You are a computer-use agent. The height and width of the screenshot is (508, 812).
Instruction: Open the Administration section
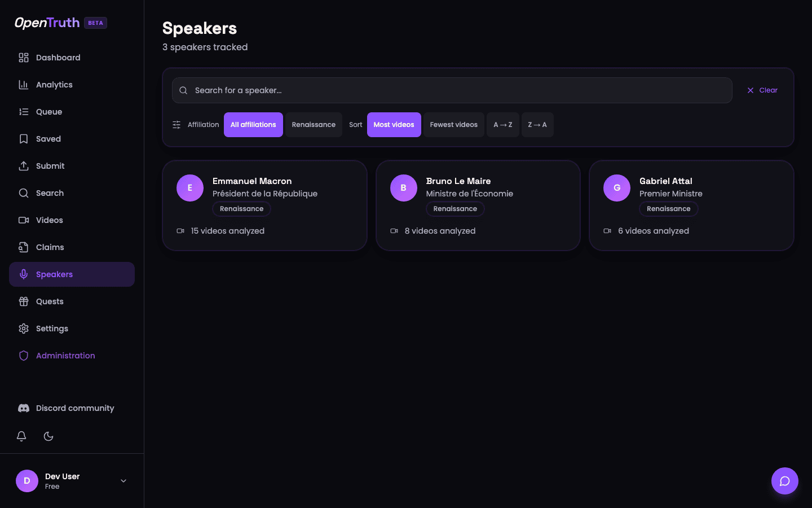[x=65, y=355]
